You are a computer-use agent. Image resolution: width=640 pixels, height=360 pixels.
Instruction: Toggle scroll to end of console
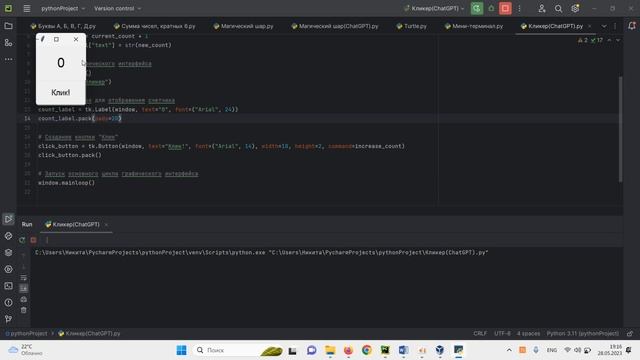coord(24,288)
